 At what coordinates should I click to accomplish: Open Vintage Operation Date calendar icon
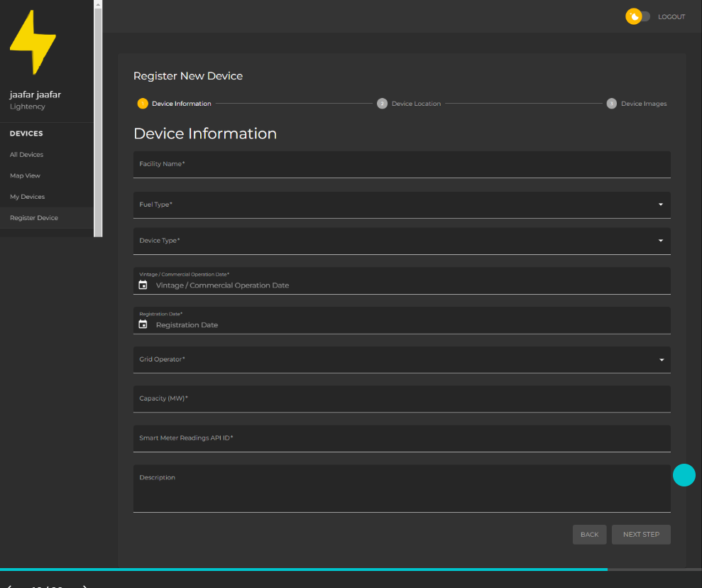[x=143, y=285]
